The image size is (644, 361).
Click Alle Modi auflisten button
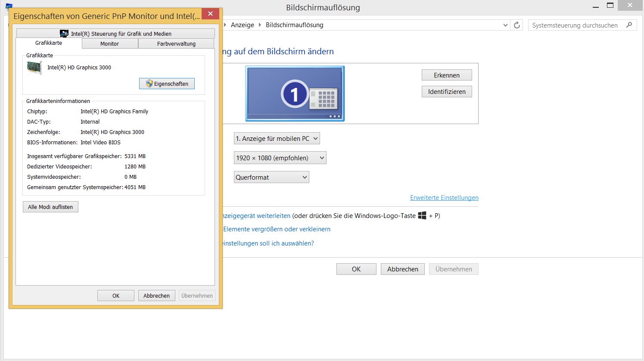point(50,207)
